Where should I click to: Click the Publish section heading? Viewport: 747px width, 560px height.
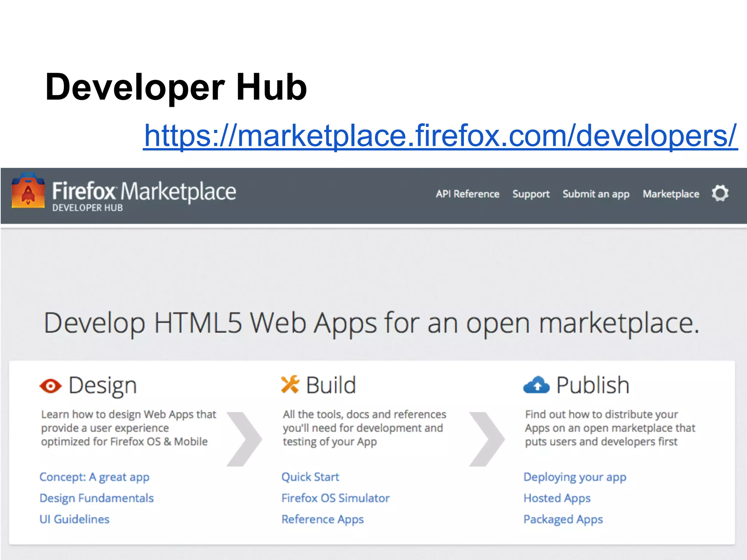pyautogui.click(x=593, y=385)
